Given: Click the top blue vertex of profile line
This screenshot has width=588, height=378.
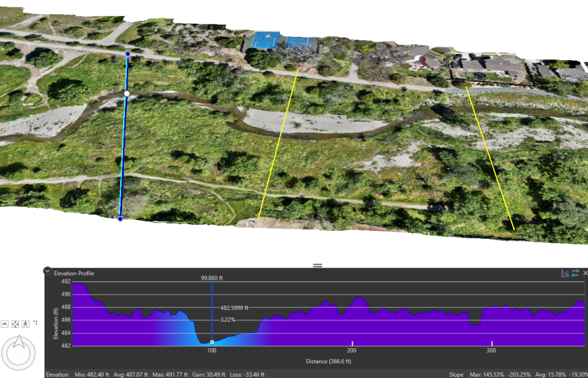Looking at the screenshot, I should click(x=128, y=54).
